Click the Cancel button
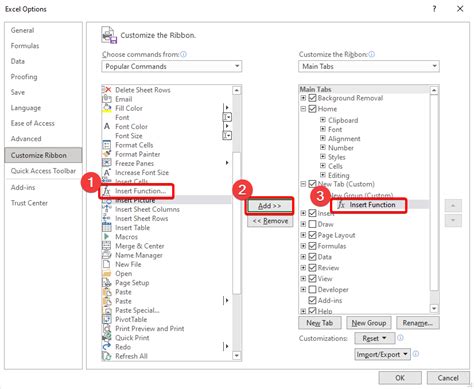 click(448, 378)
